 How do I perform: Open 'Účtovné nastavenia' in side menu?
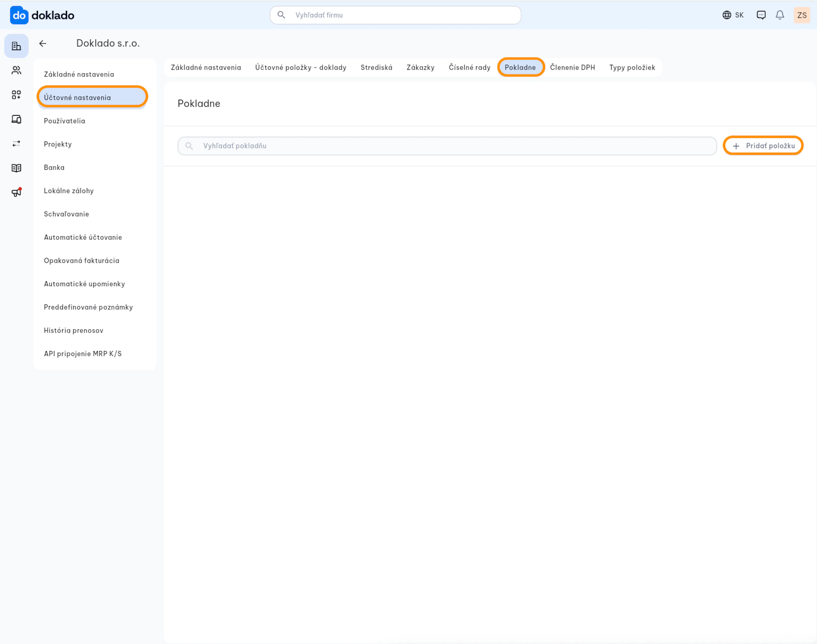[x=93, y=97]
